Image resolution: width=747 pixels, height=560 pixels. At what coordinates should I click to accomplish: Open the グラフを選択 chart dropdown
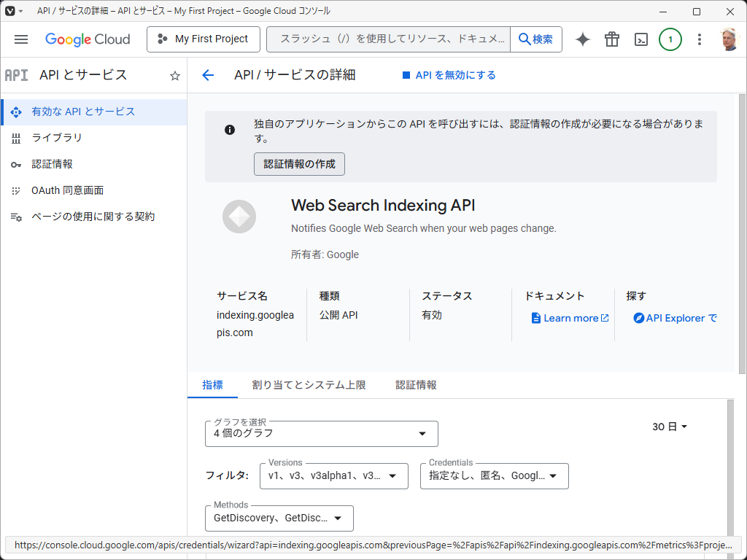[321, 433]
